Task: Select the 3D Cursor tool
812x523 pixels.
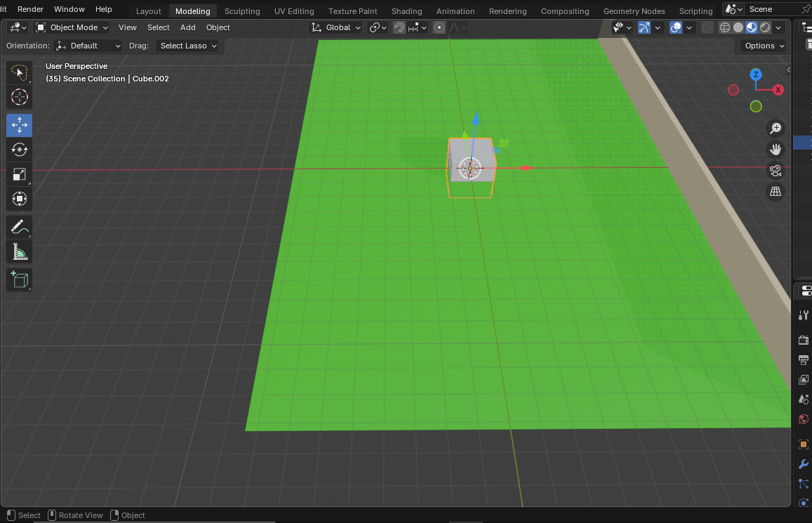Action: 19,97
